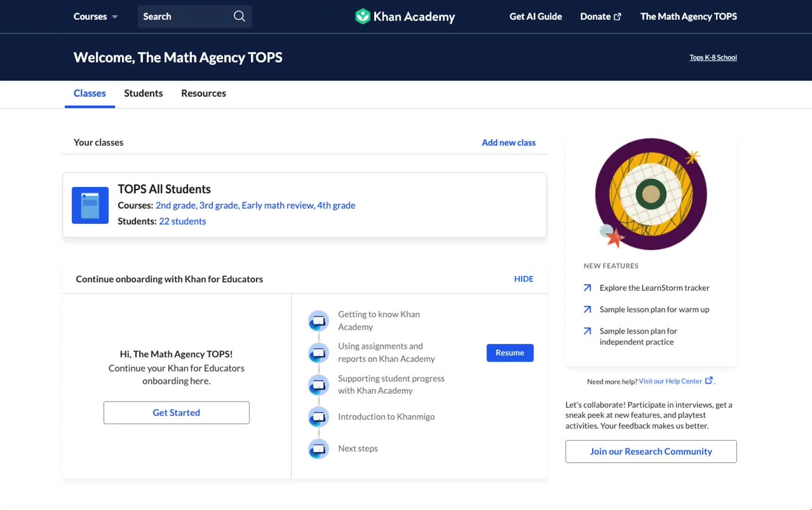This screenshot has height=510, width=812.
Task: Open Sample lesson plan for independent practice
Action: tap(638, 336)
